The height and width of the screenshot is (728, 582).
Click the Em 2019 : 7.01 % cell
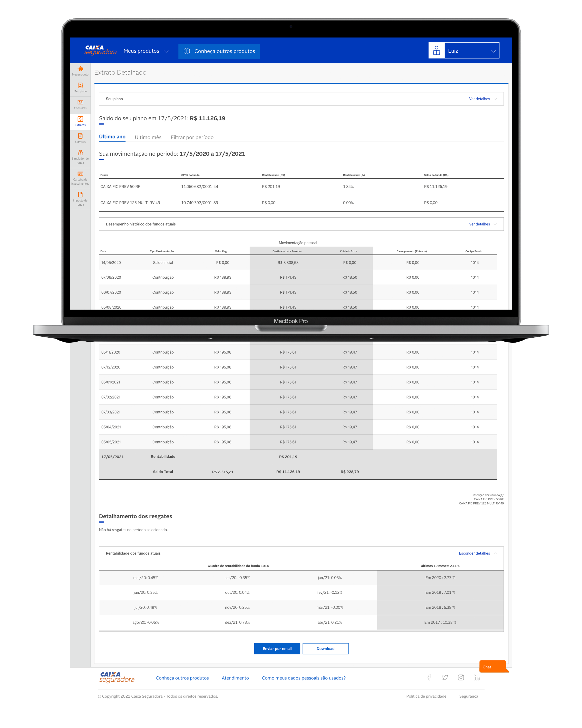tap(440, 593)
